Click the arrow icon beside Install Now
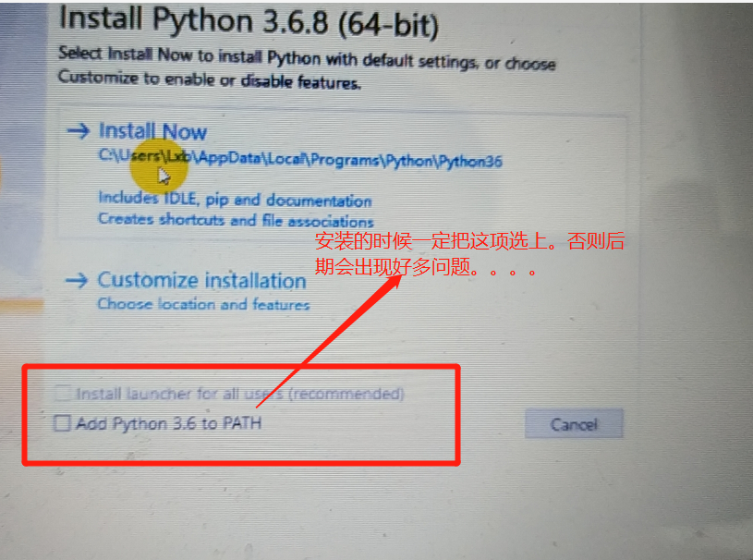 (x=78, y=130)
